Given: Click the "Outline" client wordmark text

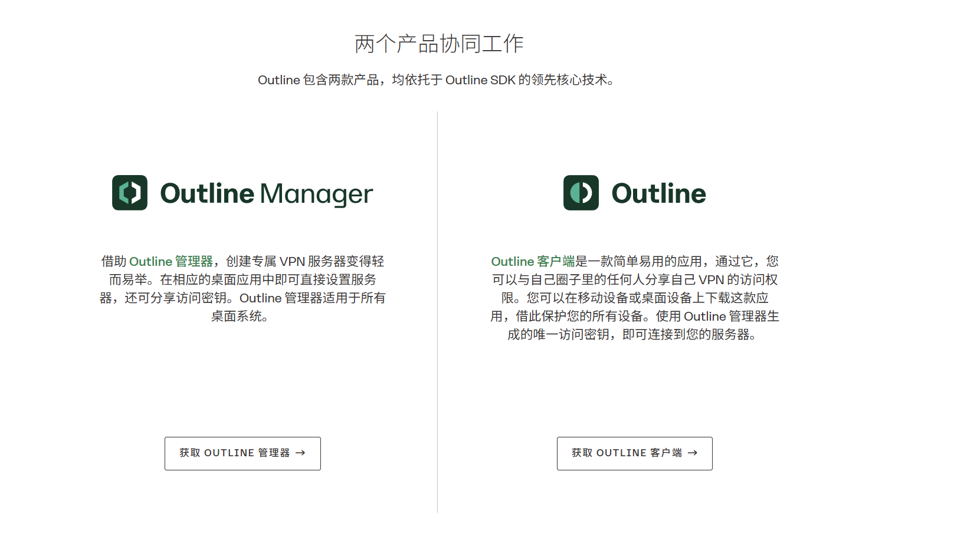Looking at the screenshot, I should click(x=659, y=193).
